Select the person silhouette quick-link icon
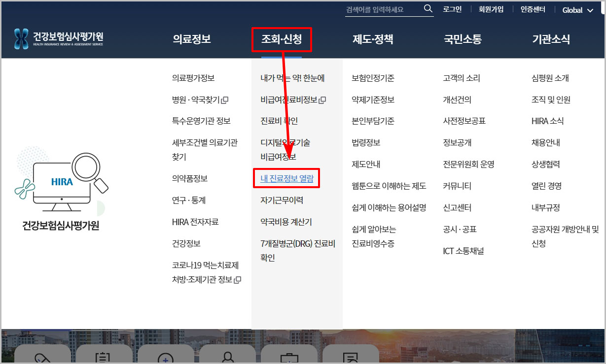 tap(227, 359)
